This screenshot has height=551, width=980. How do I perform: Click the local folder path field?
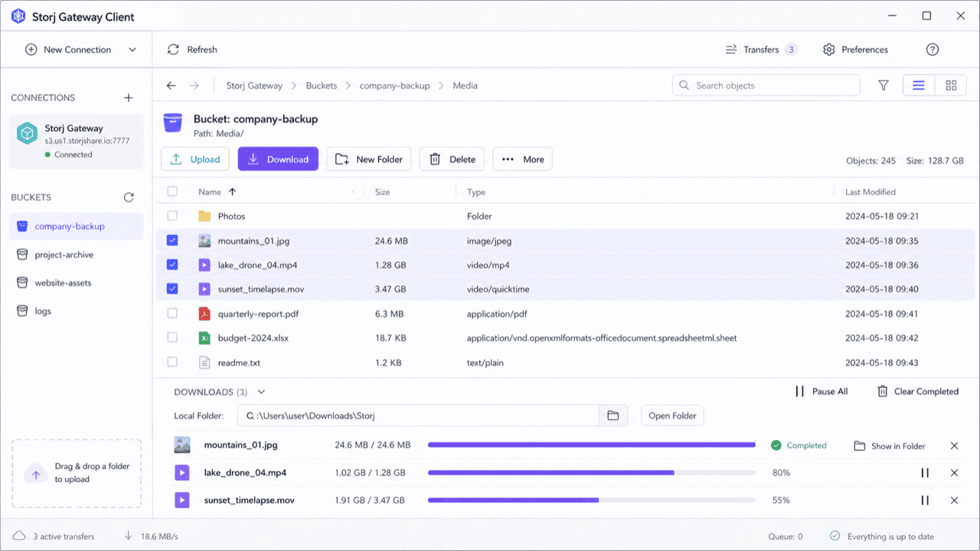(418, 416)
